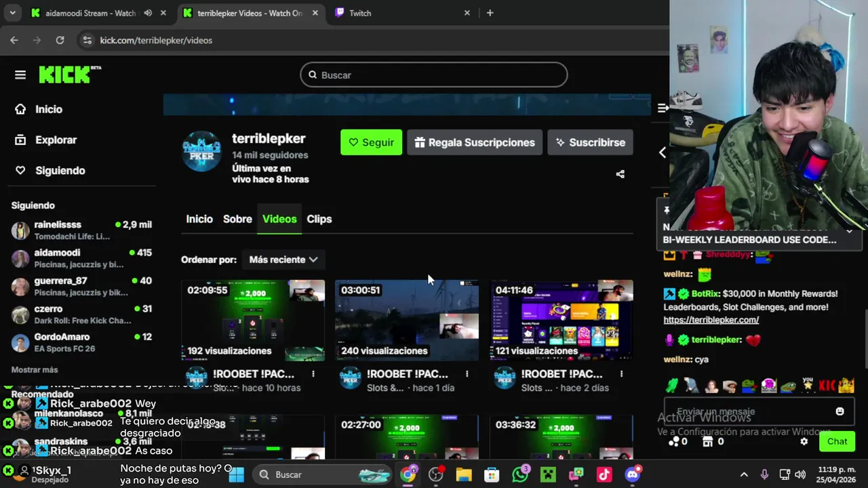Click terriblepker username in chat

tap(716, 340)
